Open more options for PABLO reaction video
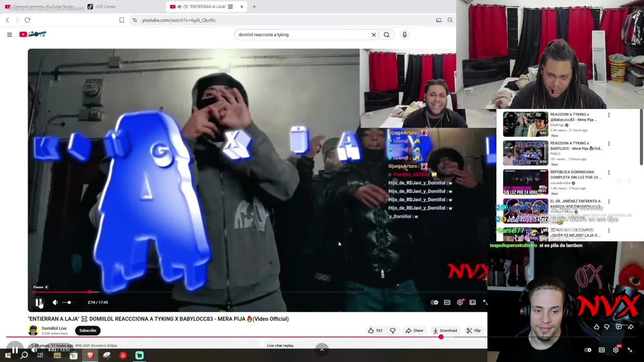 [x=609, y=144]
